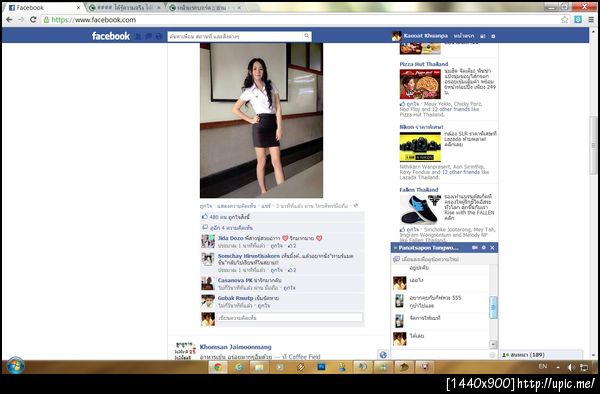The image size is (600, 394).
Task: Open Jida Dozo's profile name
Action: point(230,238)
